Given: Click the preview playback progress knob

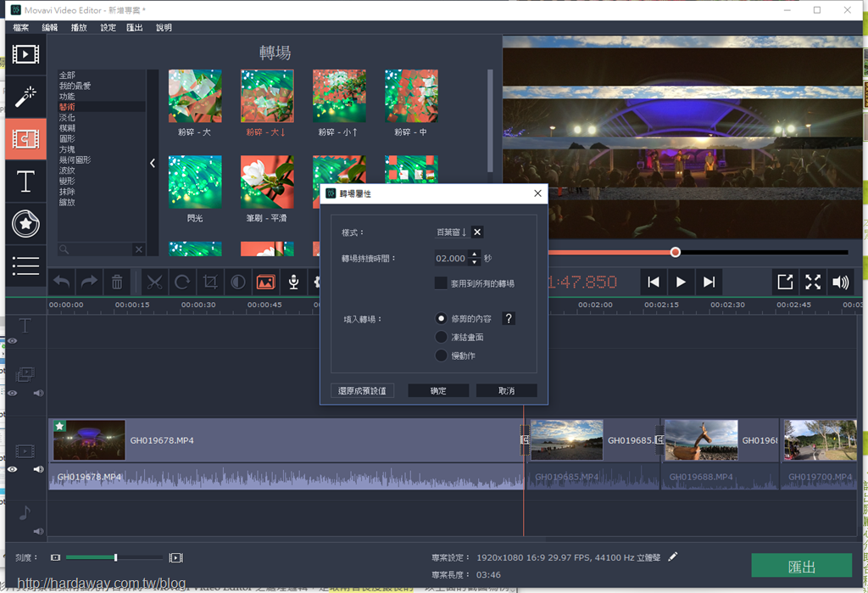Looking at the screenshot, I should (x=676, y=252).
